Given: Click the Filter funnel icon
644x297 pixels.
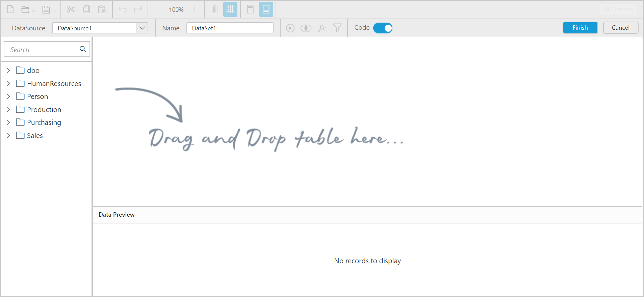Looking at the screenshot, I should 337,28.
